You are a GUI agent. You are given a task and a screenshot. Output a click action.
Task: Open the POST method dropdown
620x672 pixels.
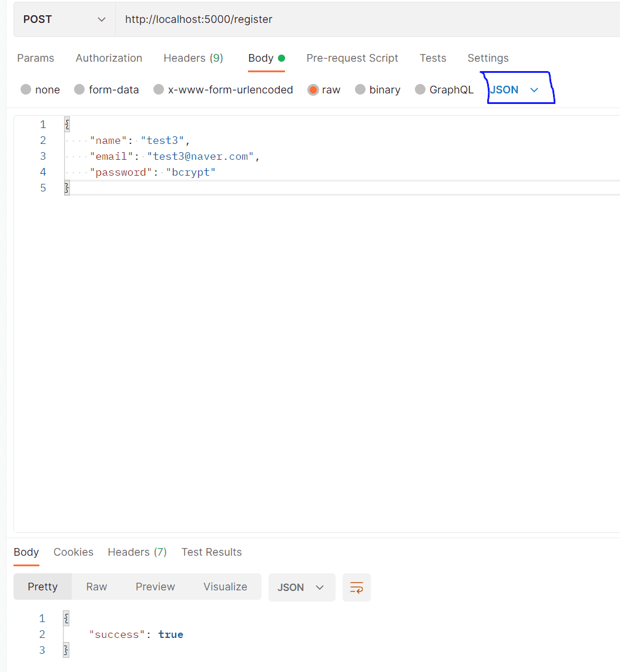(x=64, y=19)
